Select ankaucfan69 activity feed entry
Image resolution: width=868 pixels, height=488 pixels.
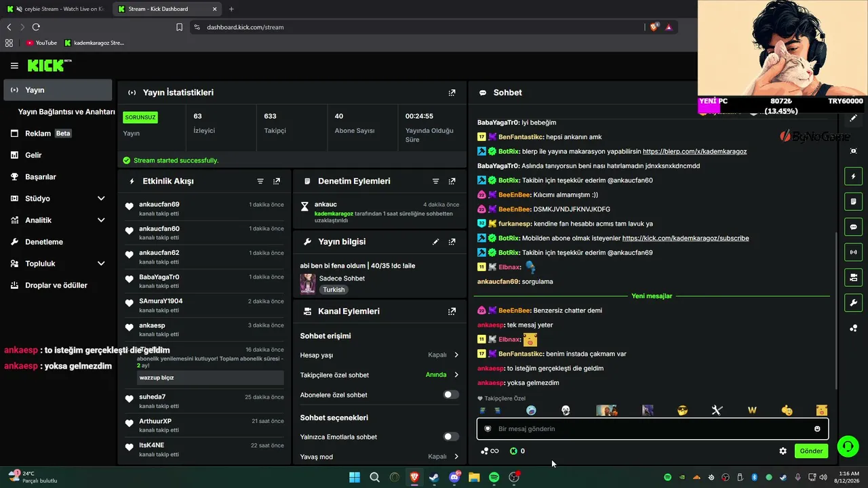click(x=205, y=208)
